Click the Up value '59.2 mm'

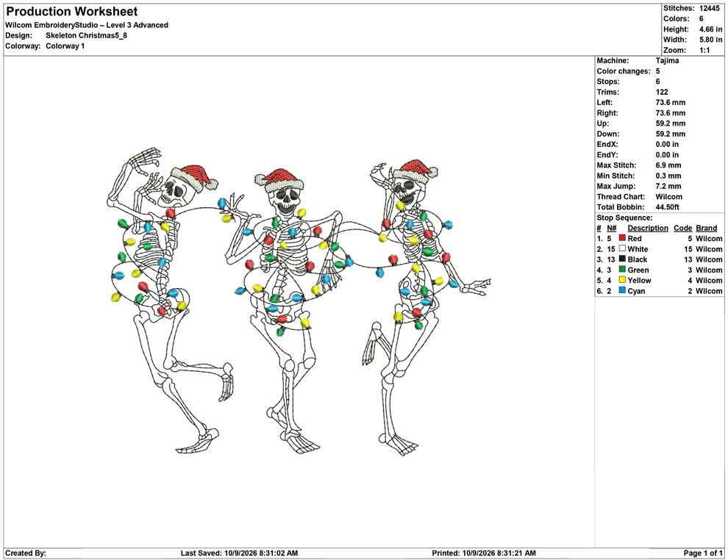[671, 123]
